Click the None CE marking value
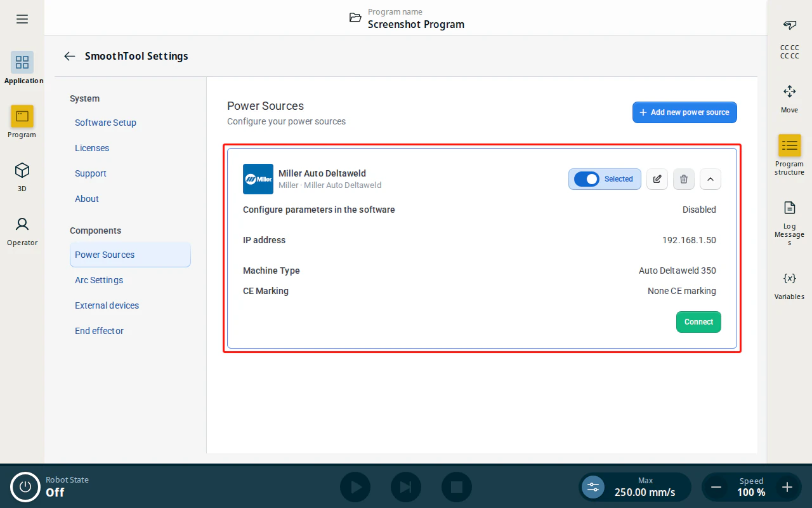 (682, 291)
